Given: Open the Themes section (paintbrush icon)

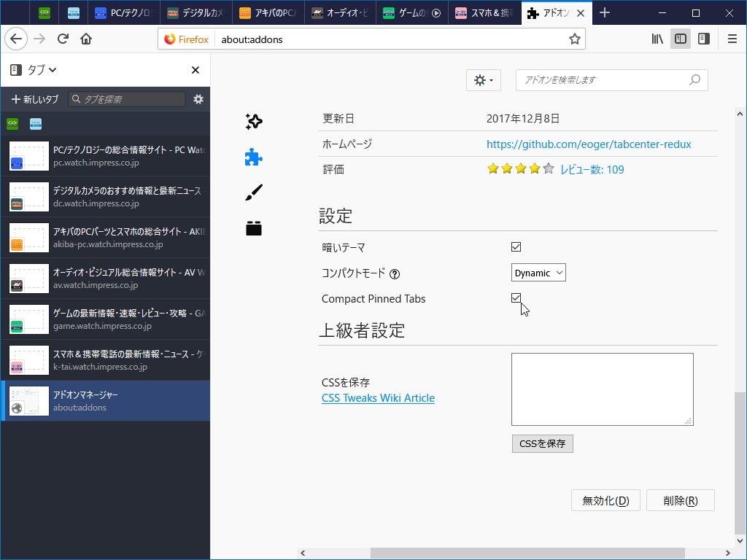Looking at the screenshot, I should coord(253,192).
